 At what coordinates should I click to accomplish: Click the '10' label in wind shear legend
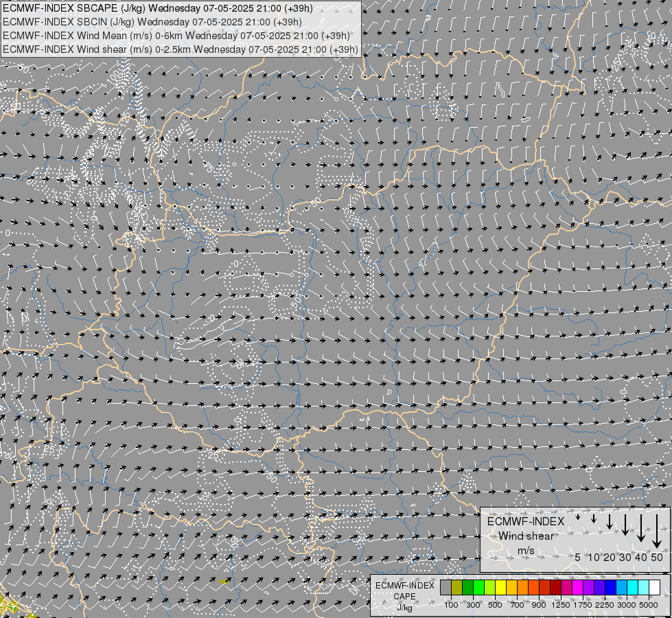click(x=594, y=557)
